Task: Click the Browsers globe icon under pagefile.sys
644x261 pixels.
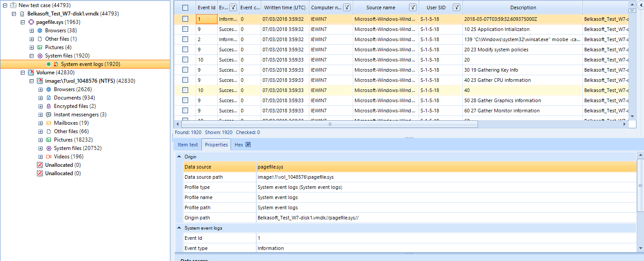Action: [40, 31]
